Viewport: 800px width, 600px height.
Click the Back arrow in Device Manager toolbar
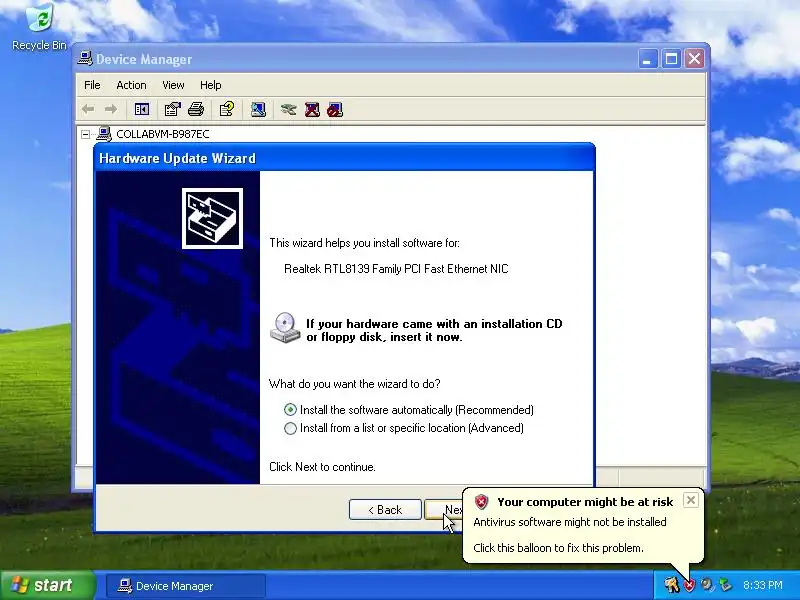[x=88, y=109]
